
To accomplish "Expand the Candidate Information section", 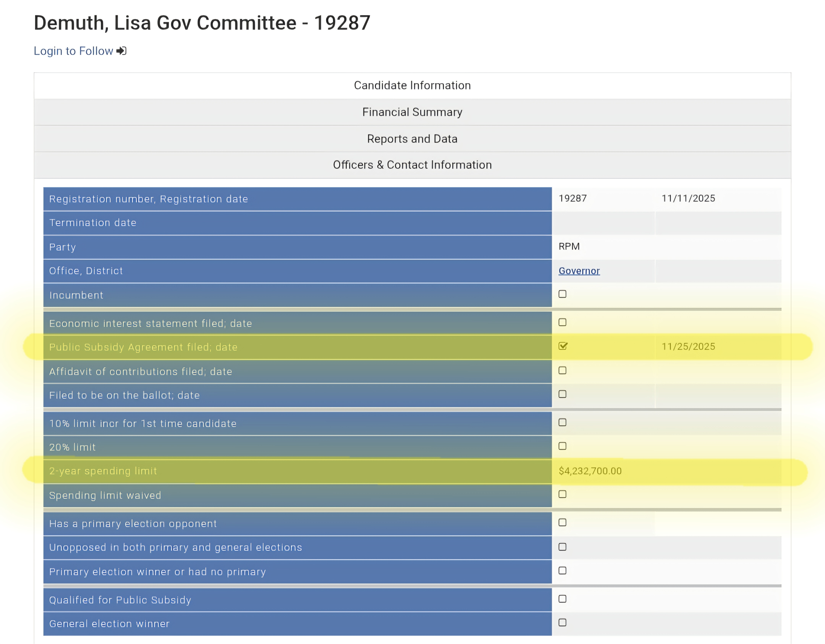I will 412,85.
